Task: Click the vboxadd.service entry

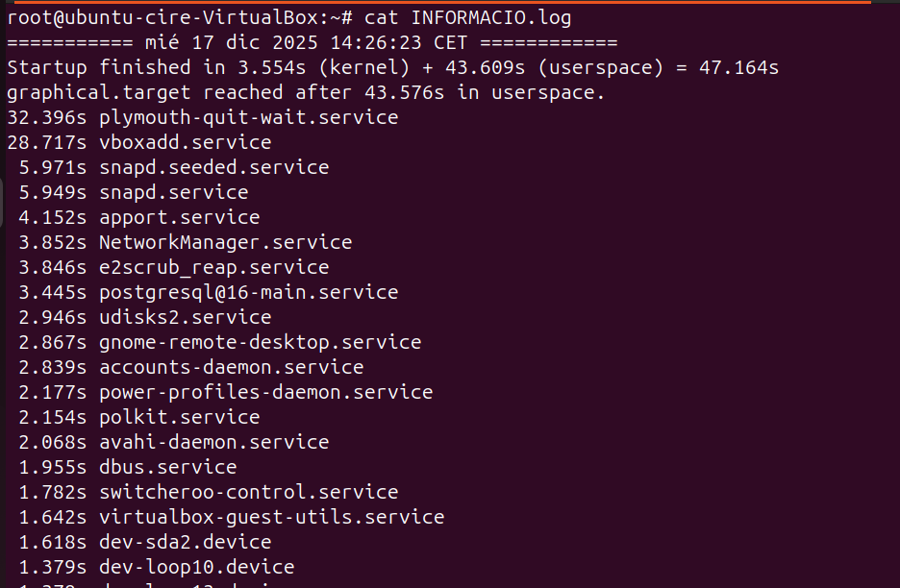Action: (x=185, y=142)
